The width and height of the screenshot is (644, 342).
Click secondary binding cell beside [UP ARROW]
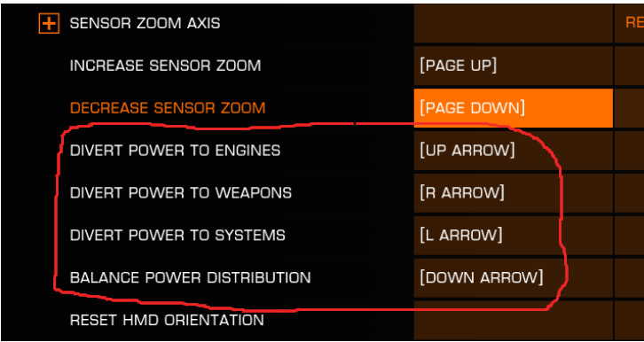pyautogui.click(x=629, y=151)
